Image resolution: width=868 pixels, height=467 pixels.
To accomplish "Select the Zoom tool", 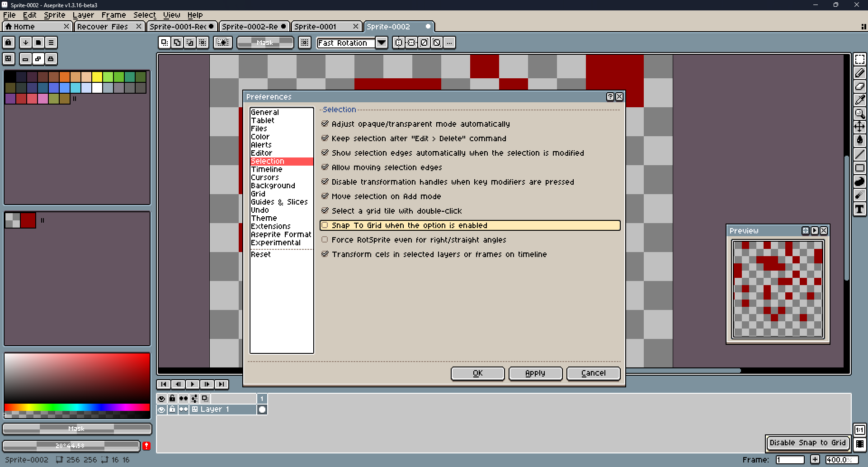I will point(859,114).
